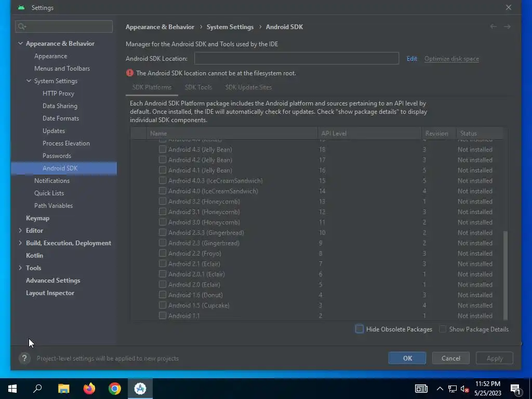Focus the Android SDK Location field
The image size is (532, 399).
pos(297,58)
